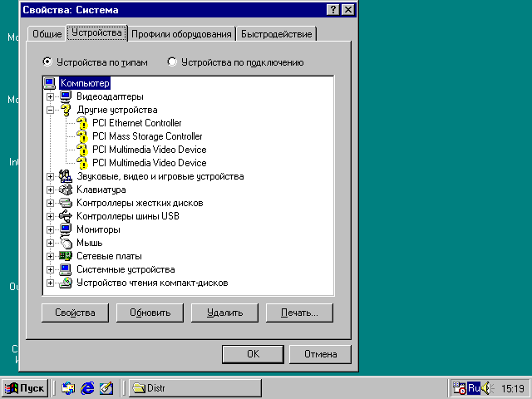Click the Клавиатура keyboard icon
Image resolution: width=532 pixels, height=399 pixels.
[x=66, y=190]
